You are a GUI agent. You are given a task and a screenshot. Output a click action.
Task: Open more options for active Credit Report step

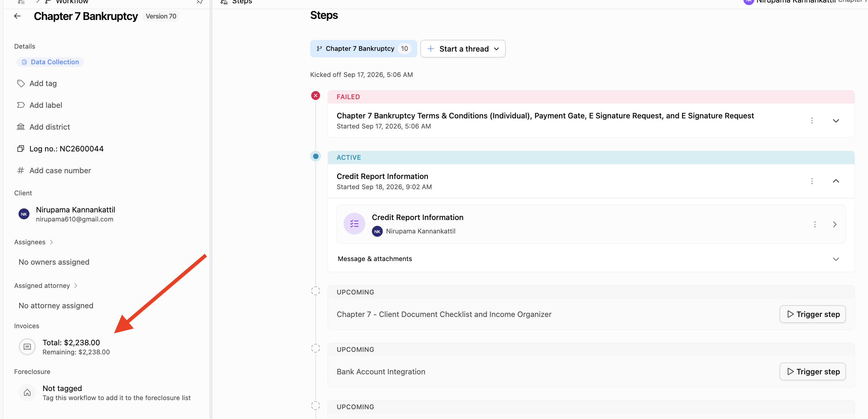pyautogui.click(x=812, y=181)
